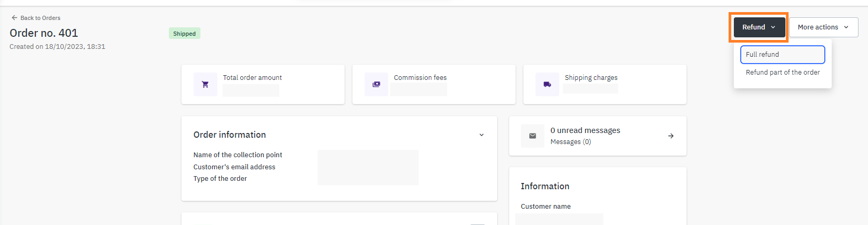Click the Shipping charges label
The image size is (868, 225).
click(x=591, y=78)
